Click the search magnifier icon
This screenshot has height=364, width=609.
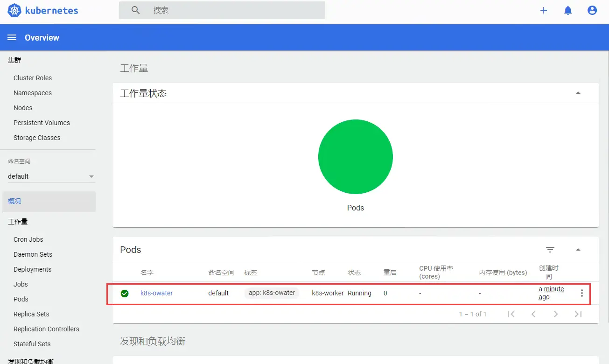pos(135,10)
